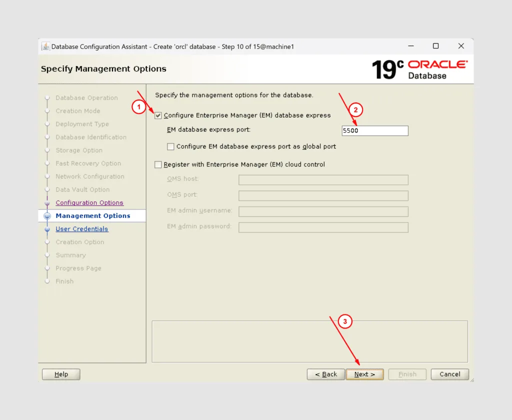
Task: Click the Storage Option step
Action: click(79, 150)
